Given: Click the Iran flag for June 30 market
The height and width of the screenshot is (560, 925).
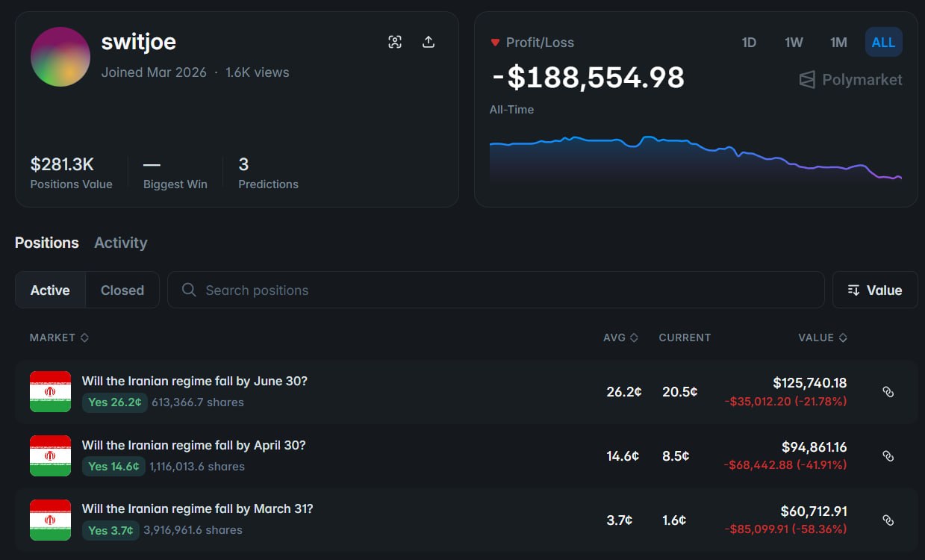Looking at the screenshot, I should pos(50,391).
